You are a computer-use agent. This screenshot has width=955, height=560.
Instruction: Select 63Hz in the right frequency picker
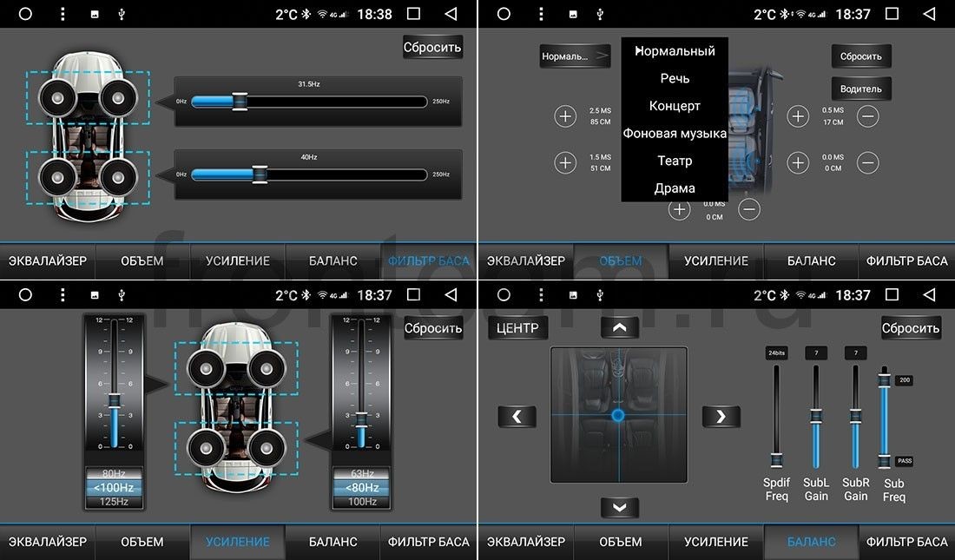(362, 473)
